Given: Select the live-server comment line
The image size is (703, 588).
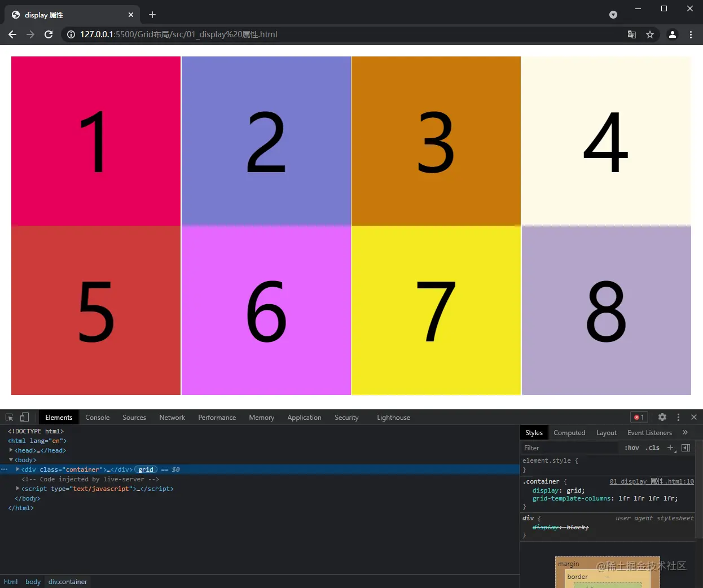Looking at the screenshot, I should (90, 479).
